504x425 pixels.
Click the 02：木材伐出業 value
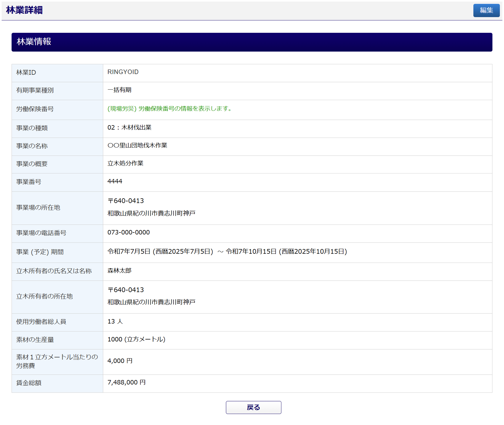(129, 128)
